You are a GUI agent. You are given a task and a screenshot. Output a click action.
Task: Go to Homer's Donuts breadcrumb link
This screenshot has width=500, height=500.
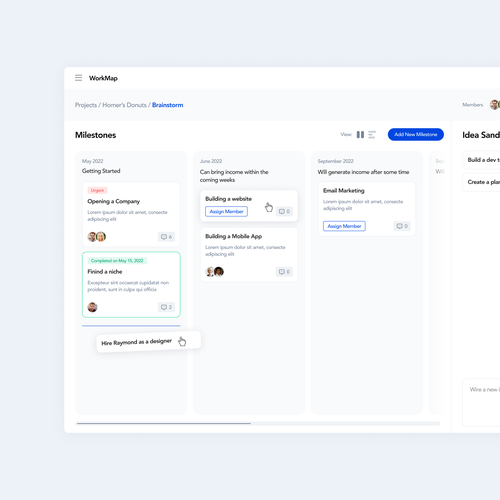(124, 105)
